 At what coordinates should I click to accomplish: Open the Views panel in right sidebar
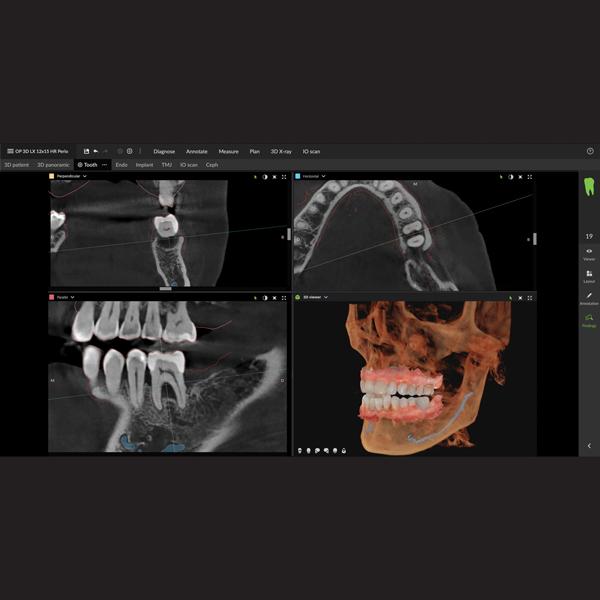click(588, 253)
